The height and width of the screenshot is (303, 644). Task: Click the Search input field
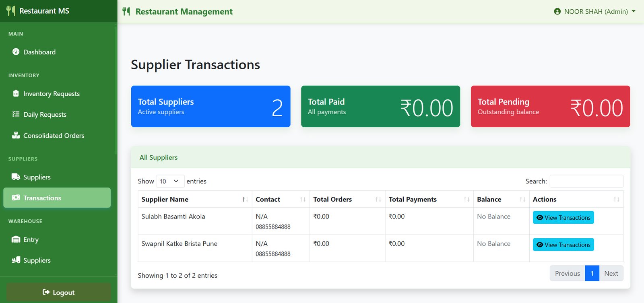(x=586, y=181)
